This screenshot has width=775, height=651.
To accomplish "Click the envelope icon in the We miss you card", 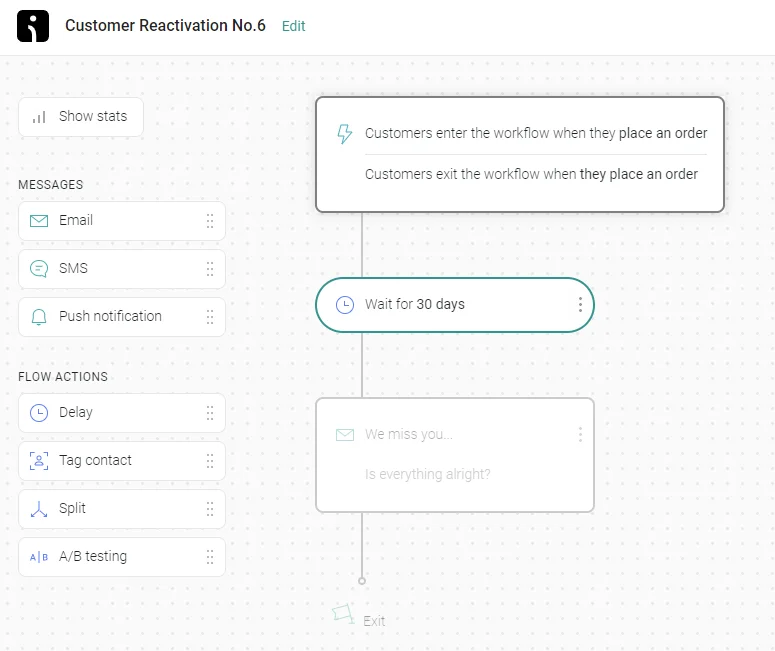I will click(344, 434).
